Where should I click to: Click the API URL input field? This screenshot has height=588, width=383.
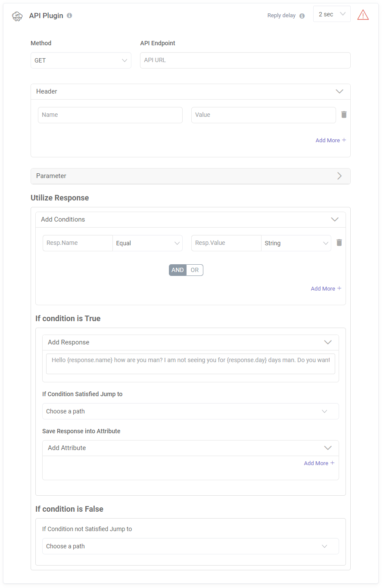pos(245,60)
